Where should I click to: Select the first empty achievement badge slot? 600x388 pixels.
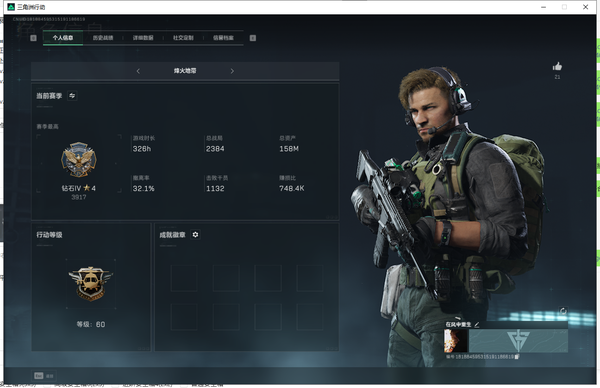184,278
